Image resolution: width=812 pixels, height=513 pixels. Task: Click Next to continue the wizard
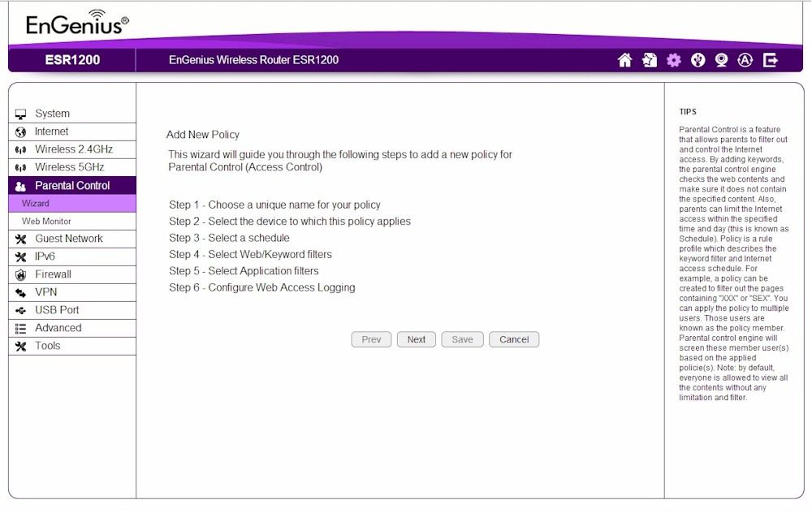point(417,339)
